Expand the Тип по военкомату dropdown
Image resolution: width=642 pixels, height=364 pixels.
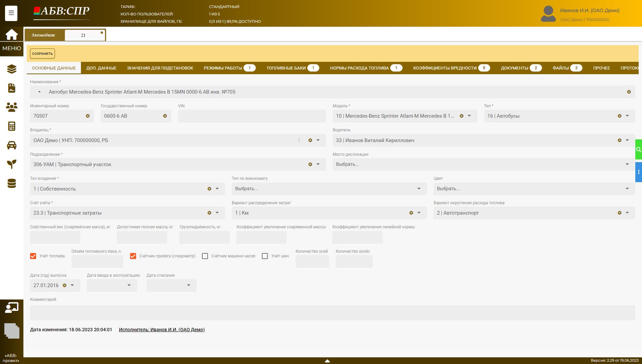point(419,189)
